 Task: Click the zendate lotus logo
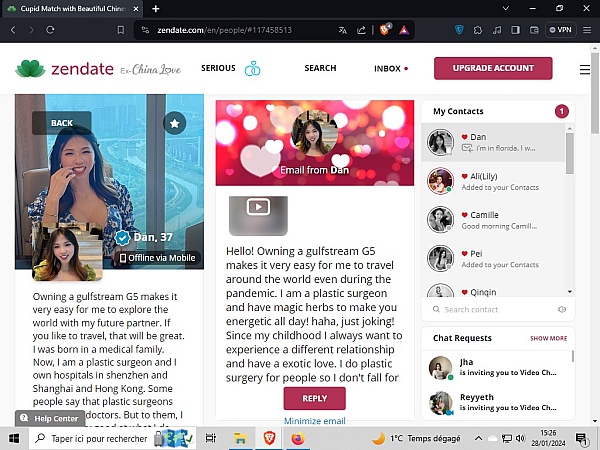(x=30, y=68)
